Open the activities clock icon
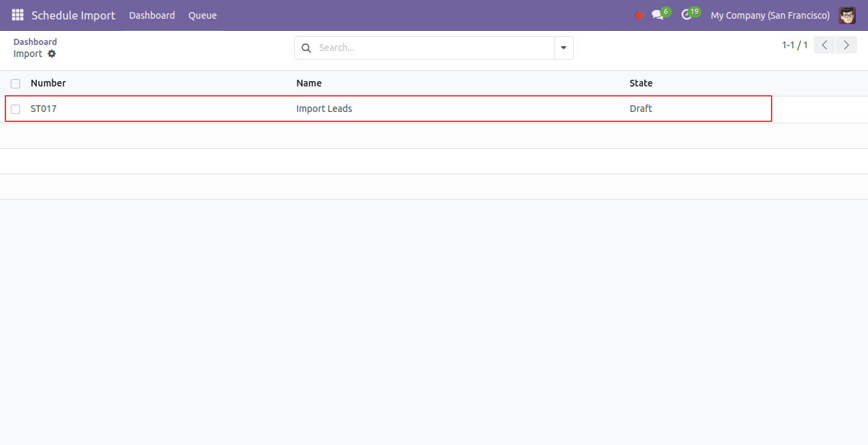 pyautogui.click(x=686, y=15)
